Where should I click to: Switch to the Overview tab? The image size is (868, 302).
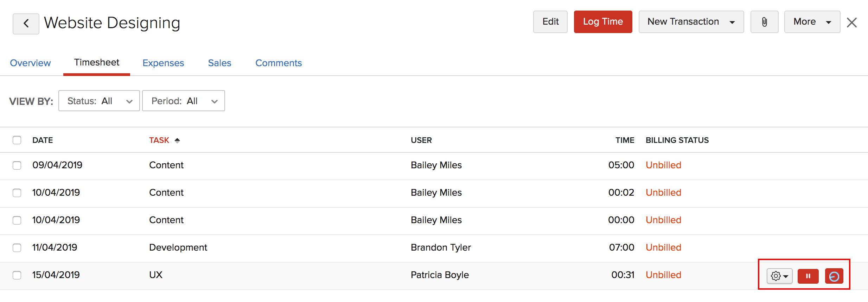30,63
